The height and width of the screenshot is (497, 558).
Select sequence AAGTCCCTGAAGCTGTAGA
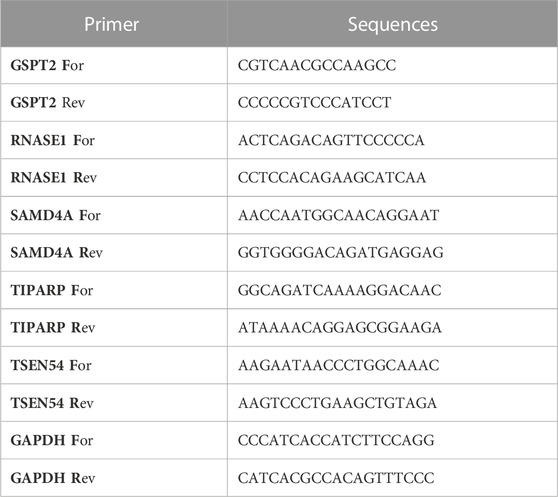point(337,403)
